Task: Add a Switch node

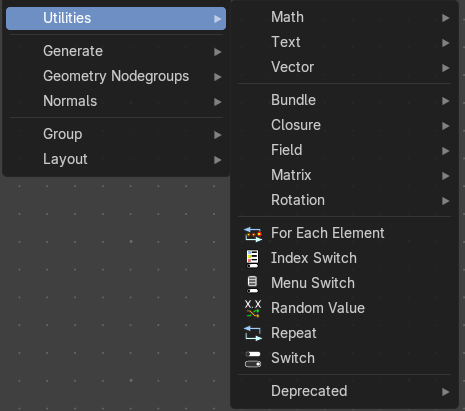Action: (x=344, y=358)
